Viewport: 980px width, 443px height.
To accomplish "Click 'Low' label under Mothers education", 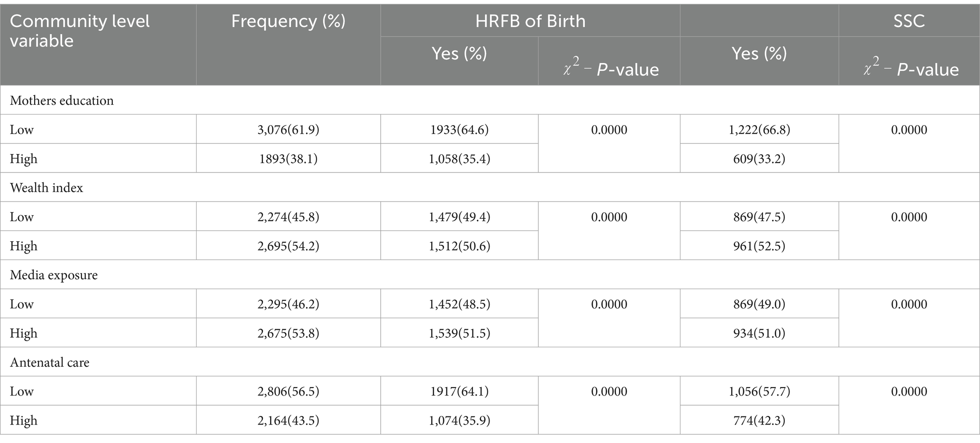I will coord(22,129).
